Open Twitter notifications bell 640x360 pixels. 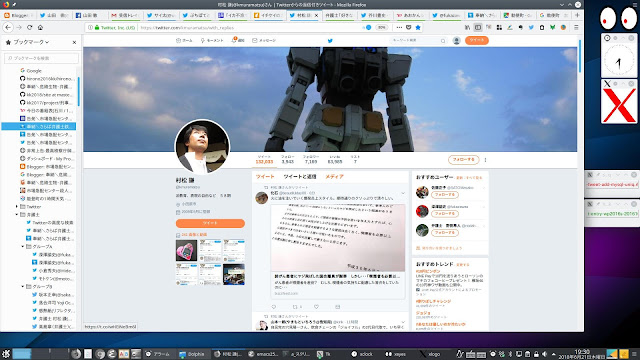point(238,40)
